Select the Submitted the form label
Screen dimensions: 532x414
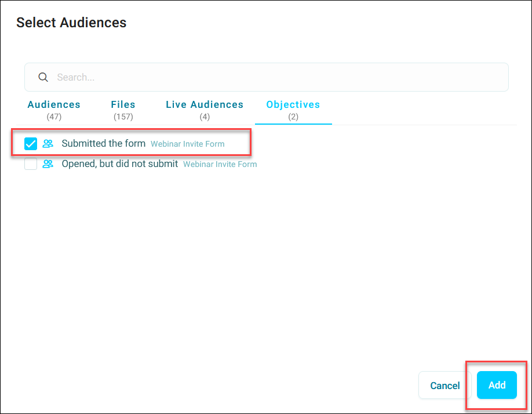tap(104, 144)
